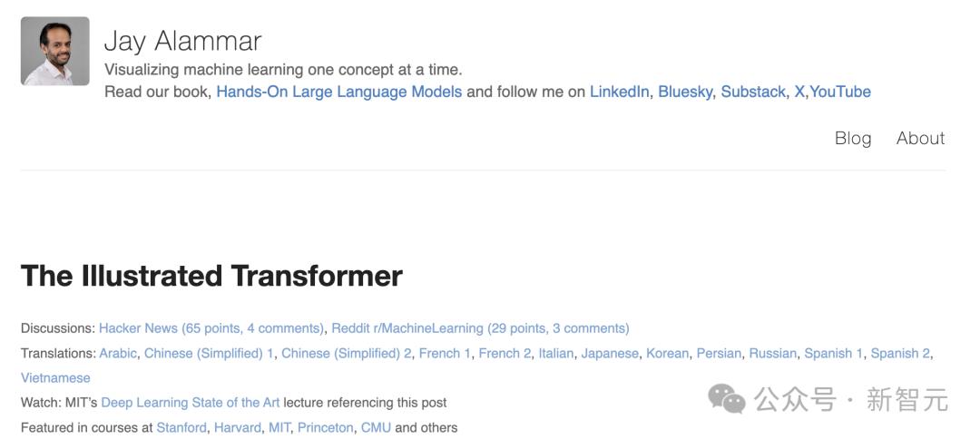The height and width of the screenshot is (439, 980).
Task: Open the Substack link
Action: pyautogui.click(x=753, y=92)
